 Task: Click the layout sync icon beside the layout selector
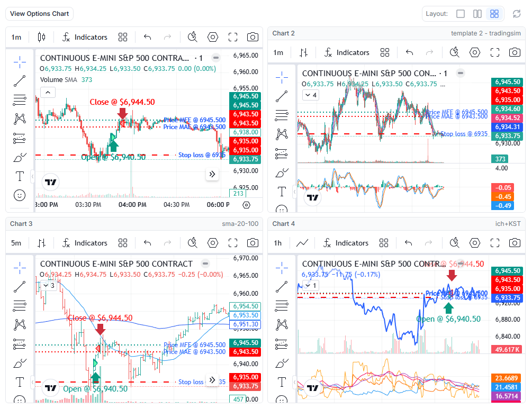(517, 14)
